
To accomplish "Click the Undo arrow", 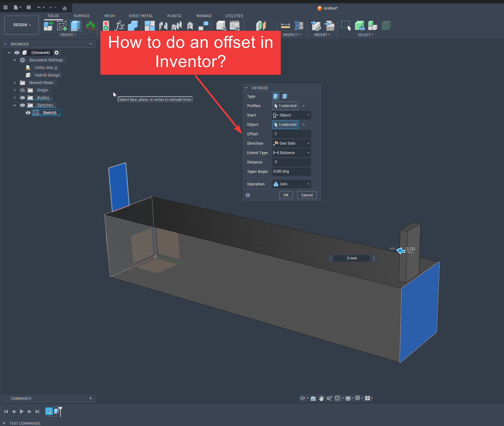I will (x=39, y=8).
